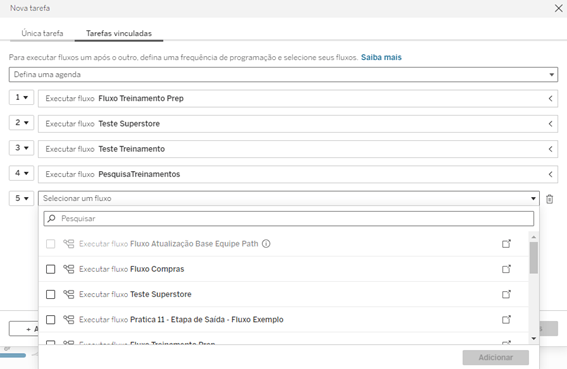
Task: Open order dropdown for step 4
Action: (21, 173)
